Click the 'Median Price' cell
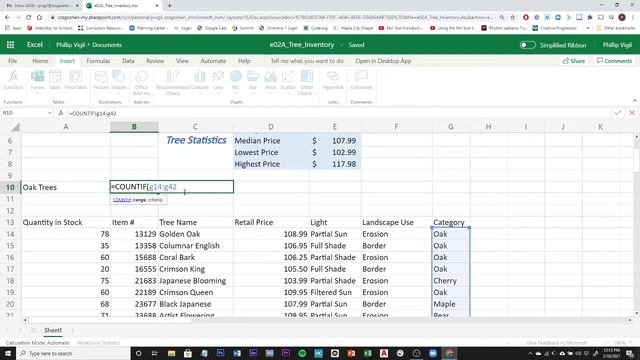The width and height of the screenshot is (640, 360). (x=271, y=140)
